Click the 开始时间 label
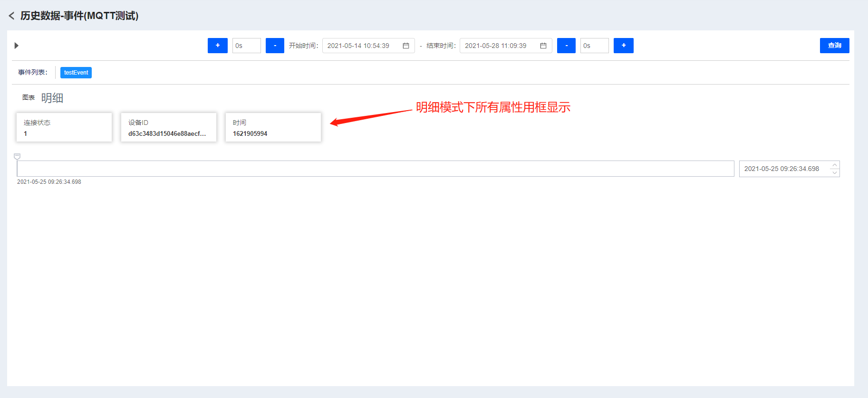This screenshot has width=868, height=398. tap(304, 46)
